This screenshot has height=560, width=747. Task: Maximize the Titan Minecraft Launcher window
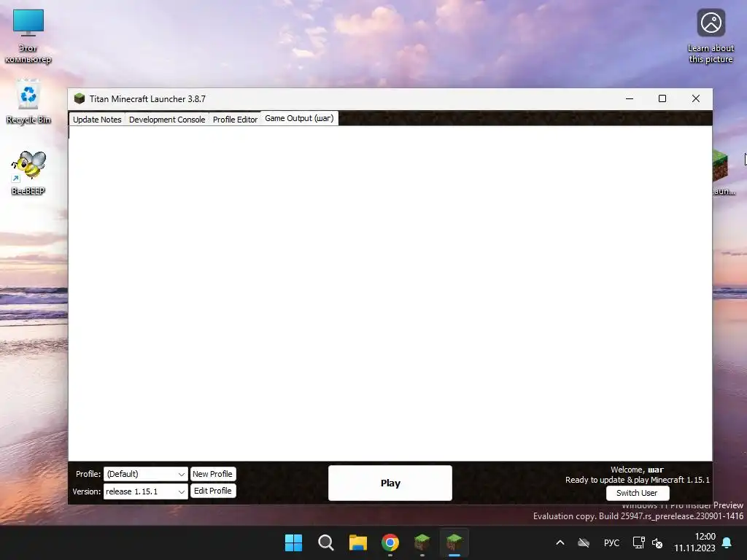[662, 98]
